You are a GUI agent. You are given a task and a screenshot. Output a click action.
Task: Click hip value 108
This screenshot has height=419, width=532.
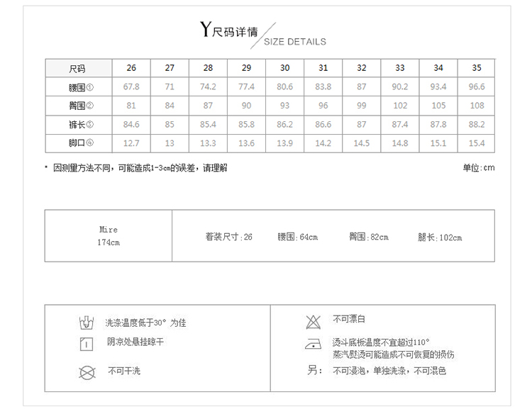477,106
